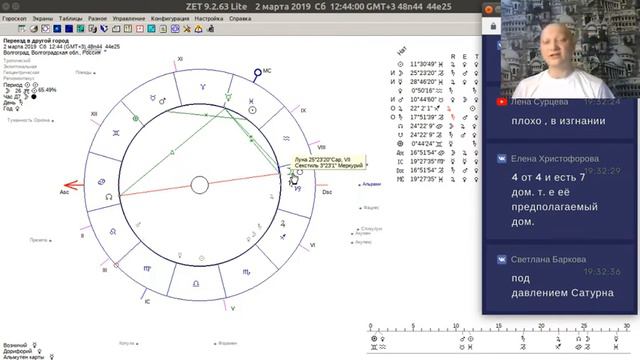The height and width of the screenshot is (360, 640).
Task: Click the green Uranus glyph near the top
Action: coord(228,97)
